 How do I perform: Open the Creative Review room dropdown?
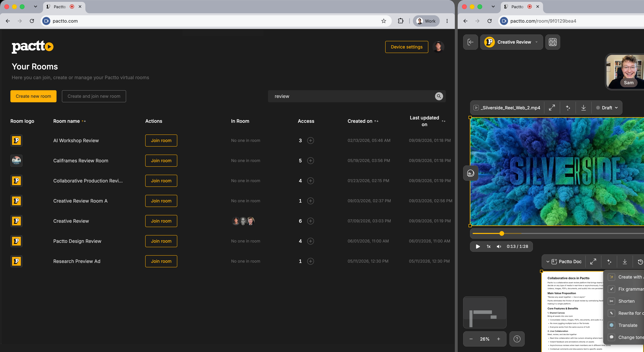point(512,42)
